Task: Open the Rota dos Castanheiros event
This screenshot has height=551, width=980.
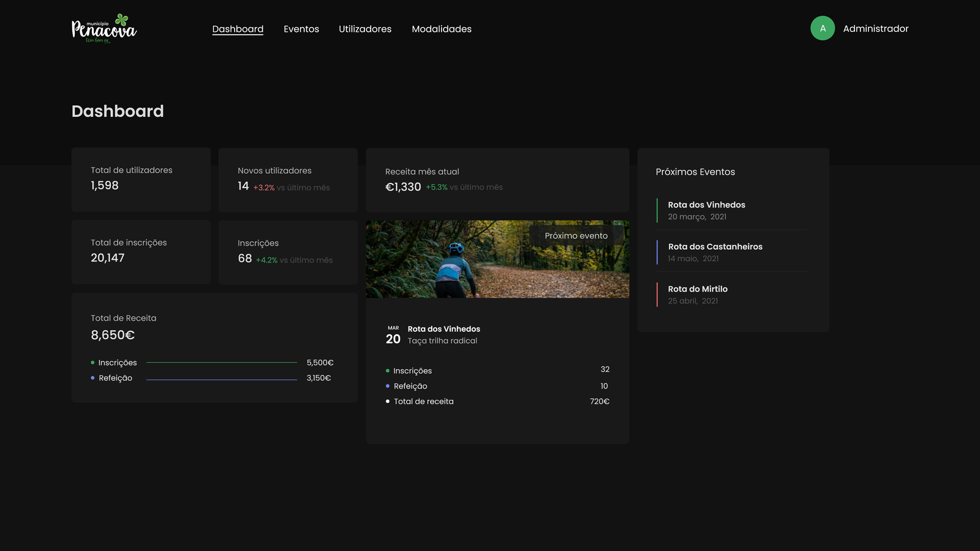Action: pos(715,247)
